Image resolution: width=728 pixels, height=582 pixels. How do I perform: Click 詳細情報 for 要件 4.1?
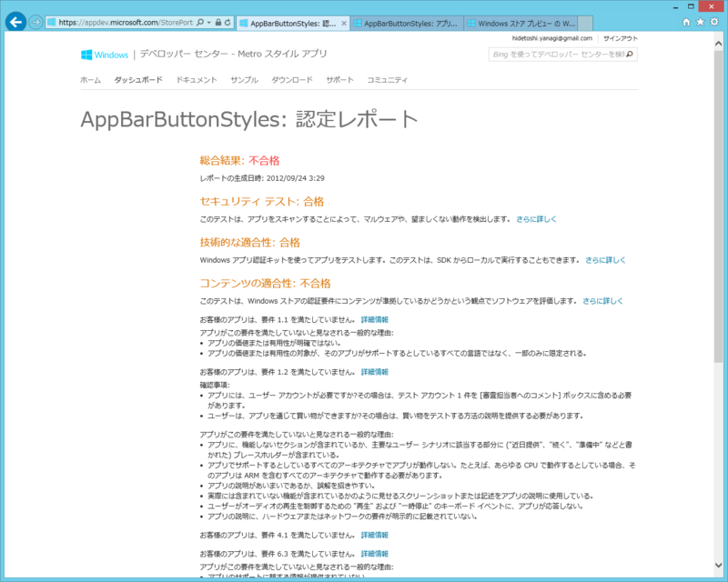375,535
